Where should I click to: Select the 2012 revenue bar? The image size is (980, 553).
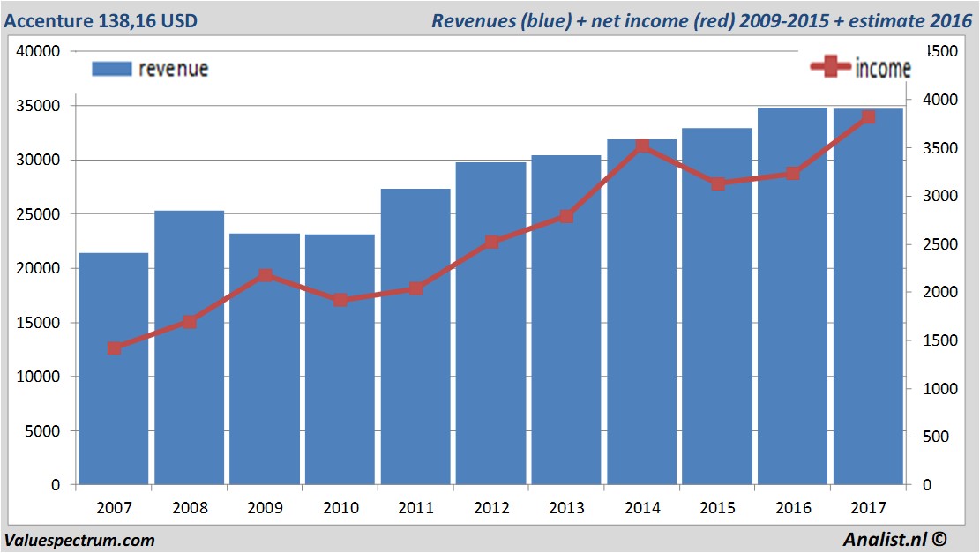pyautogui.click(x=491, y=323)
